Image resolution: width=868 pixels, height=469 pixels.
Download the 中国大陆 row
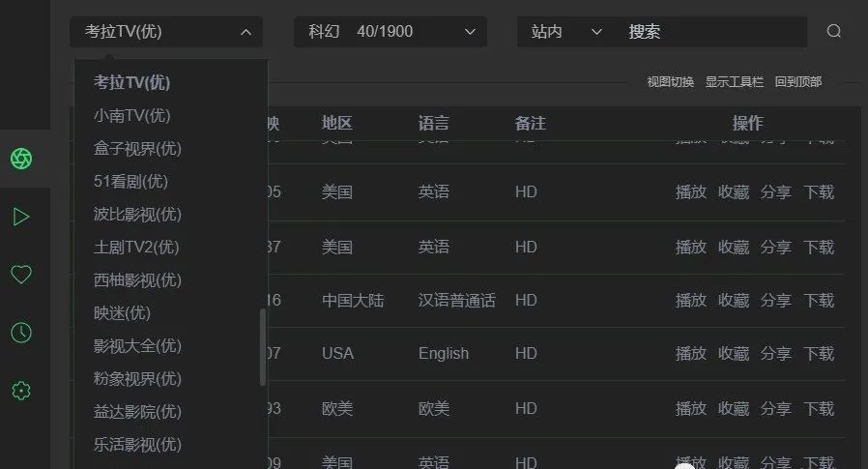point(819,300)
